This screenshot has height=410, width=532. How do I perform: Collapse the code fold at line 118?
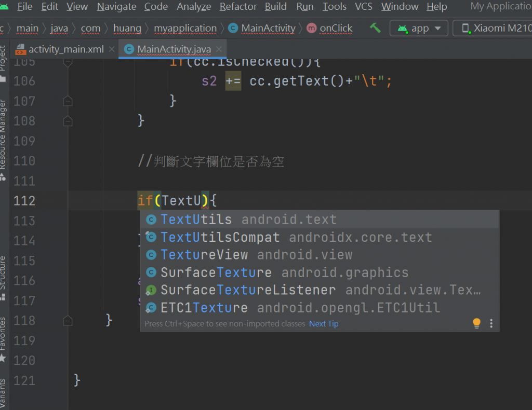[68, 321]
